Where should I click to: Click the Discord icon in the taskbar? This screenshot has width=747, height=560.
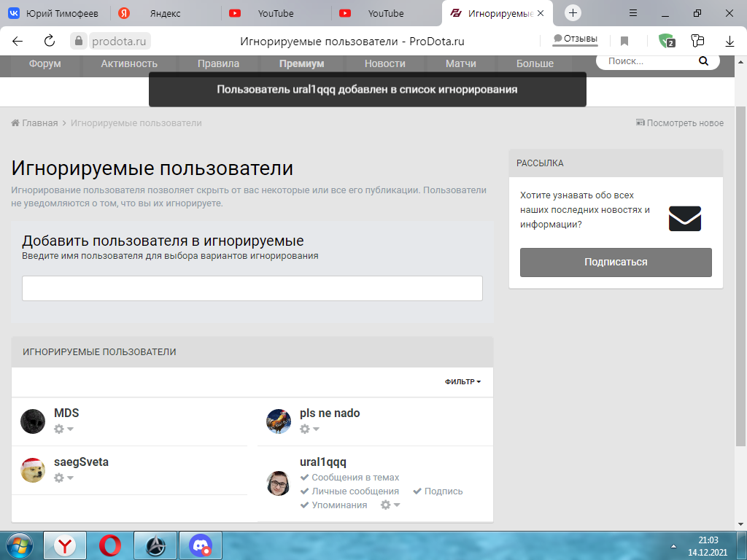(x=199, y=545)
